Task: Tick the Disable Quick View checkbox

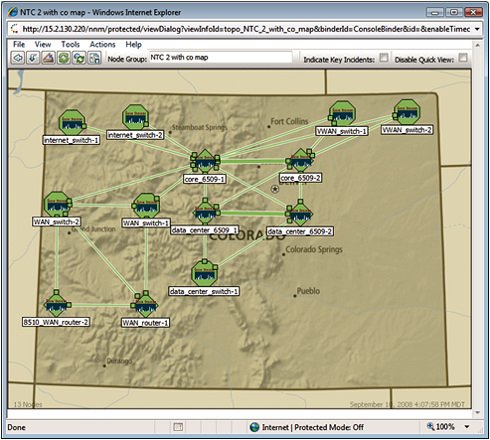Action: pos(463,58)
